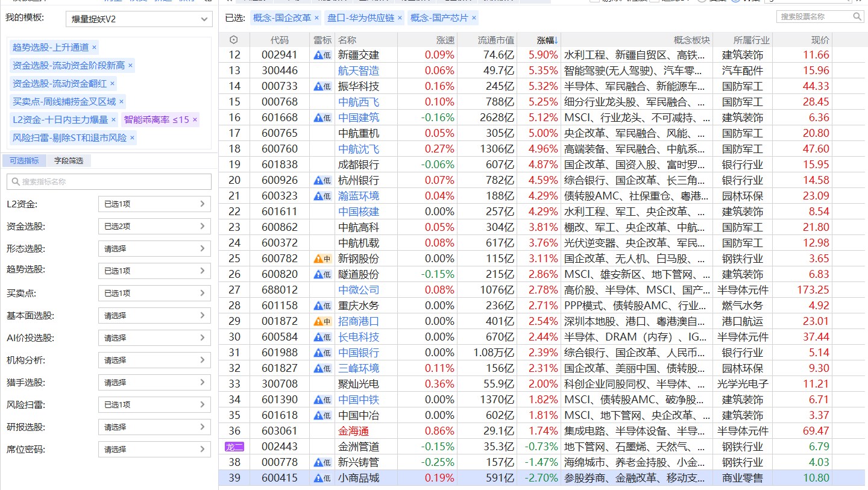
Task: Click the price 173.25 cell
Action: [x=812, y=290]
